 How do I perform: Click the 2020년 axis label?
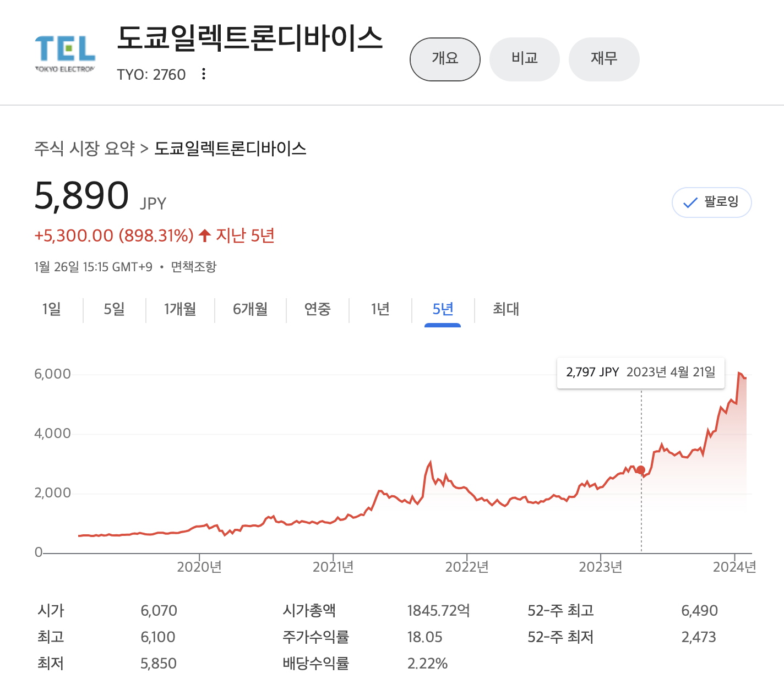click(x=199, y=567)
